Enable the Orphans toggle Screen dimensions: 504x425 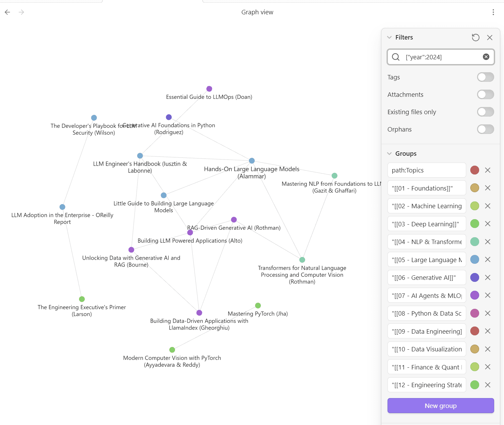(485, 129)
